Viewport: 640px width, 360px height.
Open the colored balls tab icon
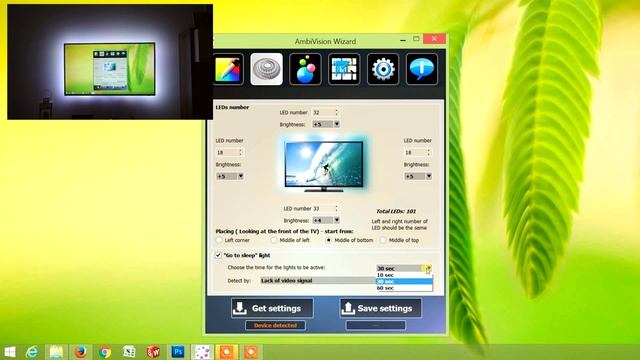pyautogui.click(x=305, y=69)
